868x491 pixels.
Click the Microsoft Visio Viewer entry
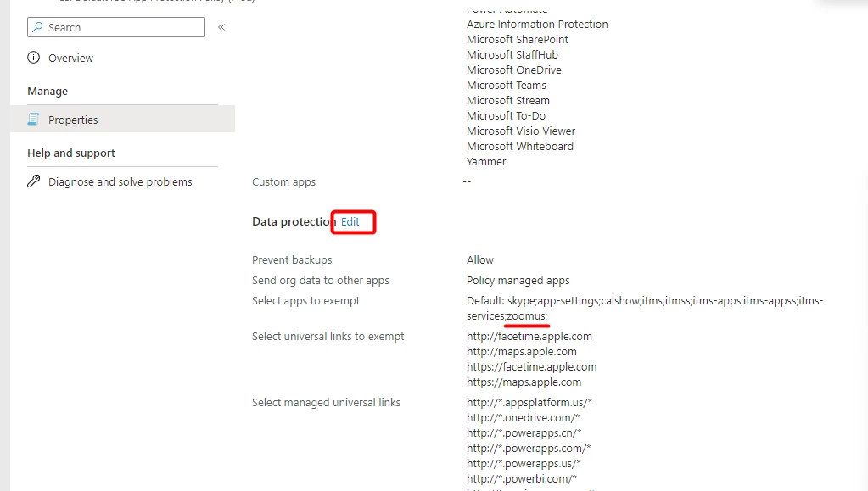point(521,131)
